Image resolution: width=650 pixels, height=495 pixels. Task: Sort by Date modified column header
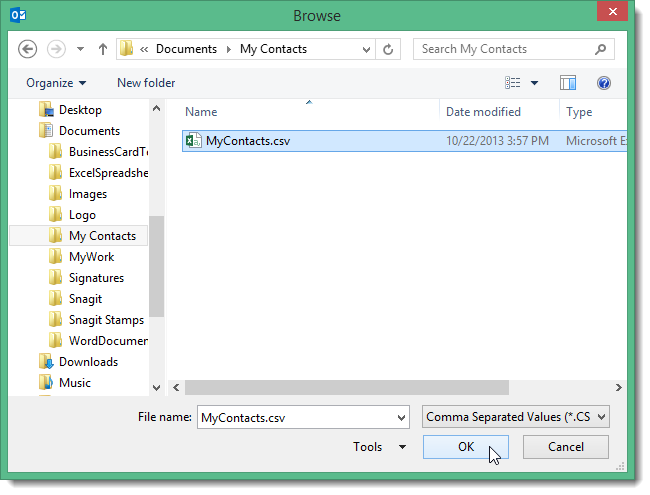tap(483, 112)
